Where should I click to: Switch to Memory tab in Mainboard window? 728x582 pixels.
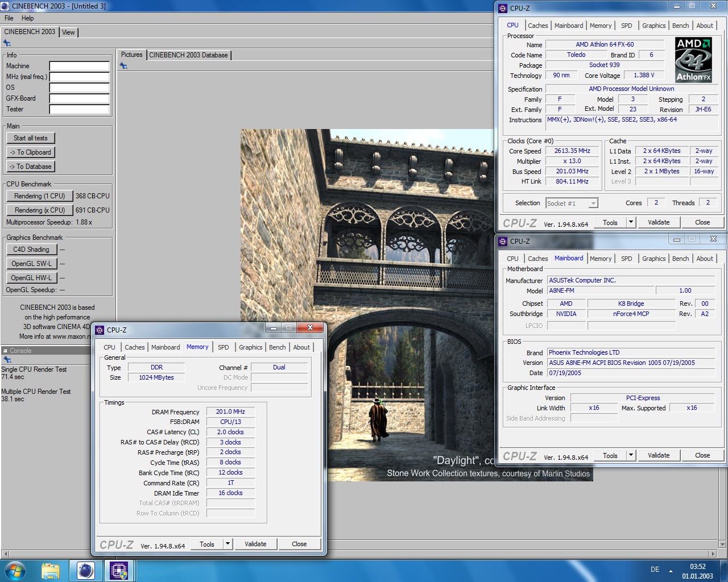click(x=601, y=259)
